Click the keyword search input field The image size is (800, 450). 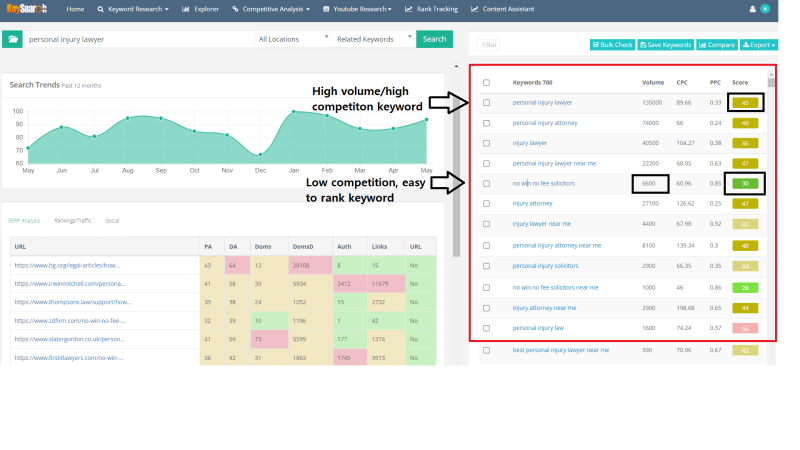(139, 39)
